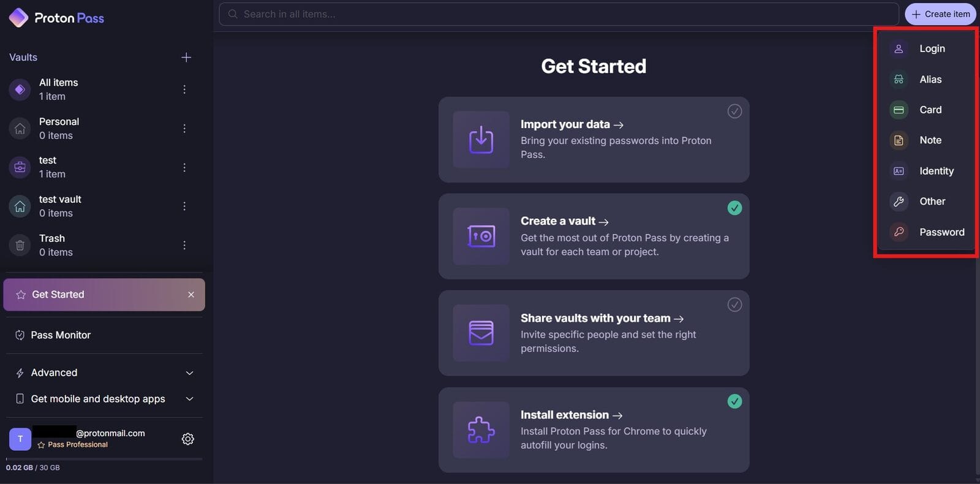Open Install extension link
This screenshot has width=980, height=484.
pos(571,415)
